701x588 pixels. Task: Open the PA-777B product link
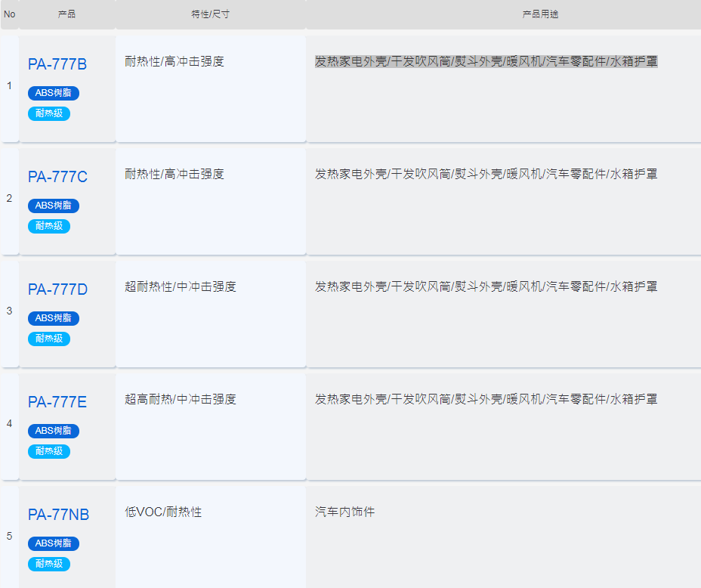(57, 64)
